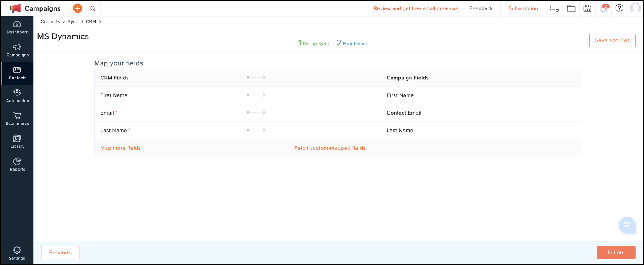
Task: Open Reports in the sidebar
Action: coord(17,165)
